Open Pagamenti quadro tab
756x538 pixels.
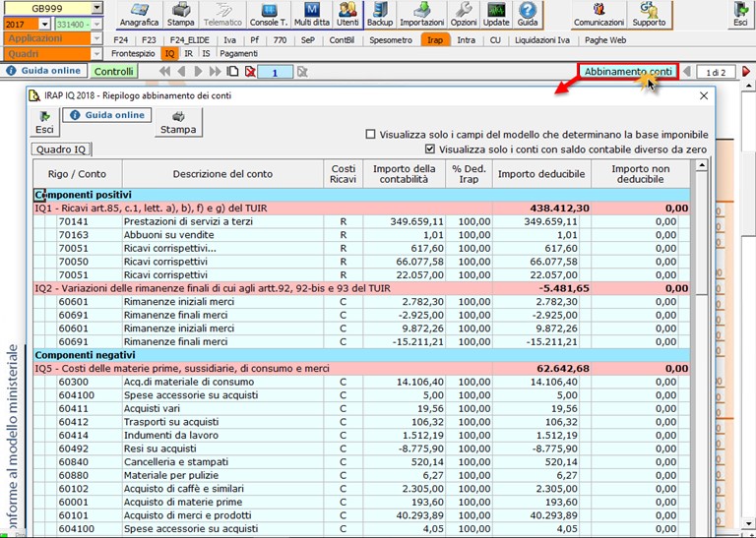[x=238, y=54]
